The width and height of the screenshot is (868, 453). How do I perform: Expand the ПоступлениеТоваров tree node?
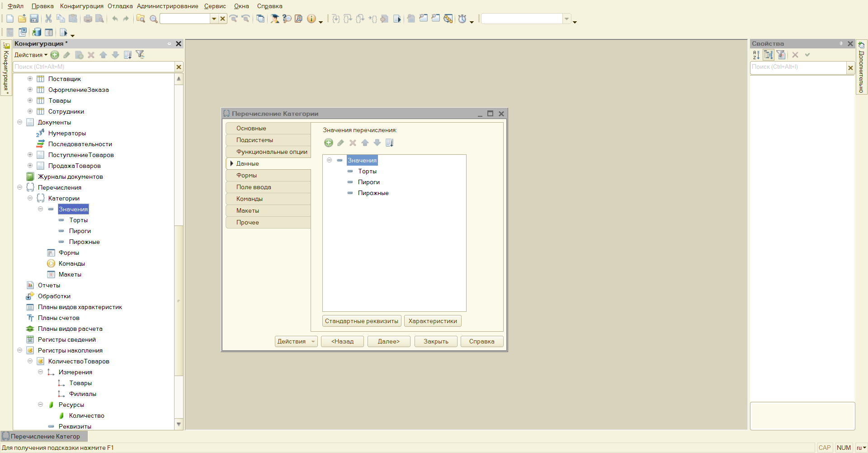pyautogui.click(x=30, y=155)
